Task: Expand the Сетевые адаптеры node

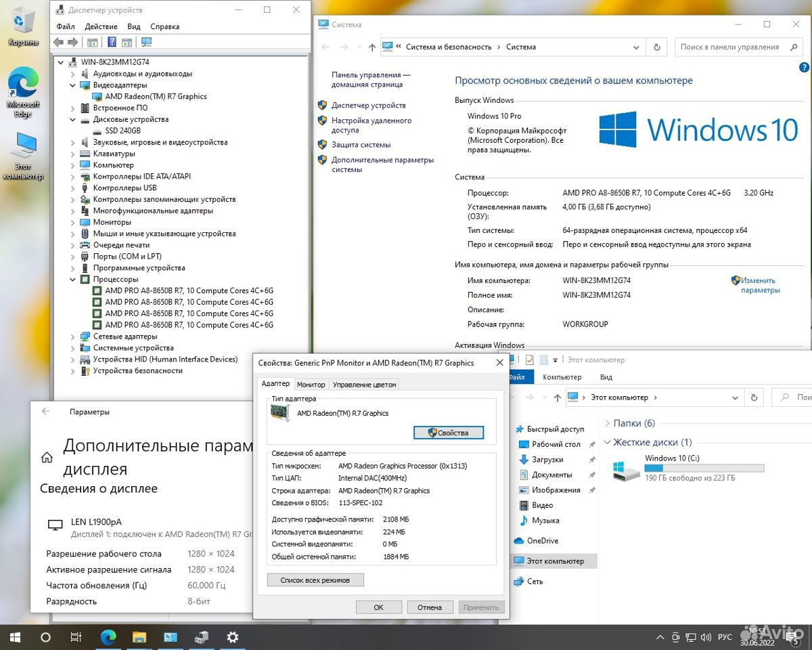Action: click(x=73, y=337)
